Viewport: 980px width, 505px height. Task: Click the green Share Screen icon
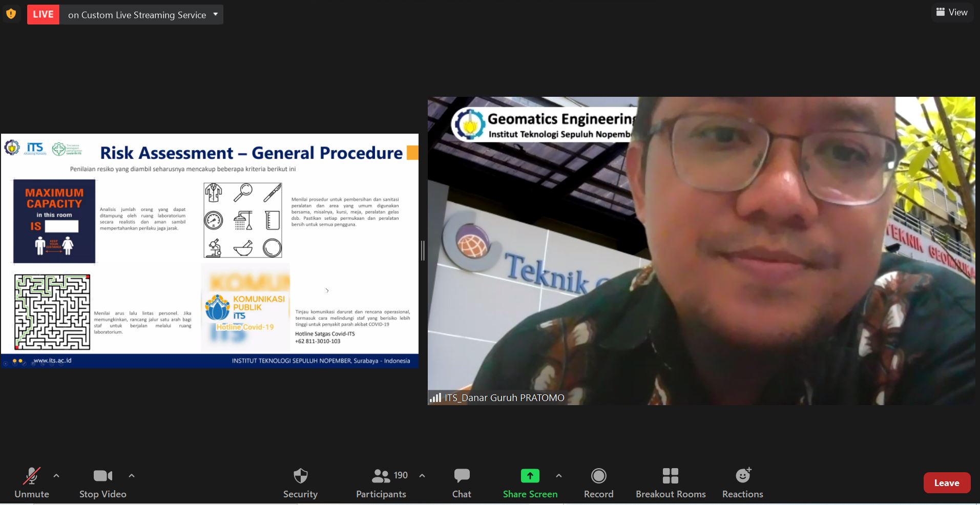(530, 476)
